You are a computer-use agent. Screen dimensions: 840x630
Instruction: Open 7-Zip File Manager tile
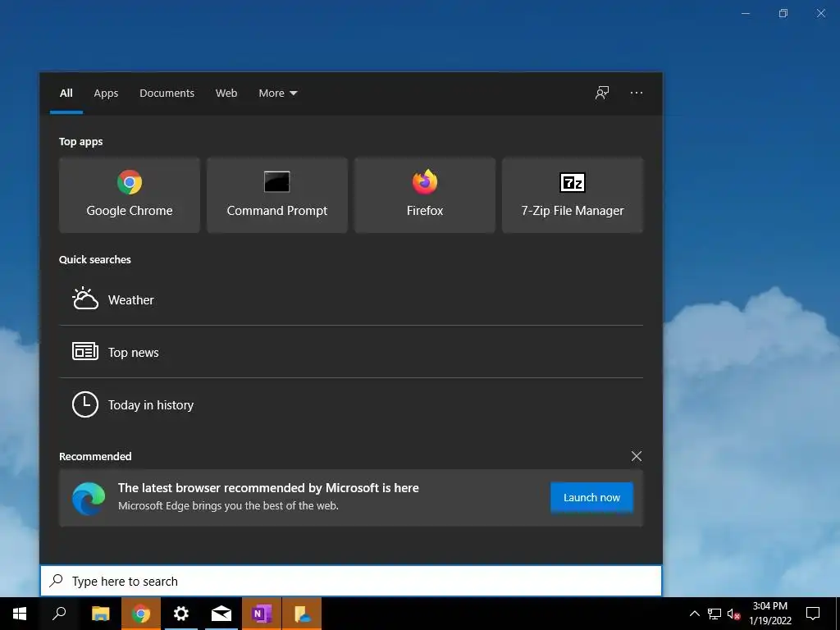(x=572, y=195)
